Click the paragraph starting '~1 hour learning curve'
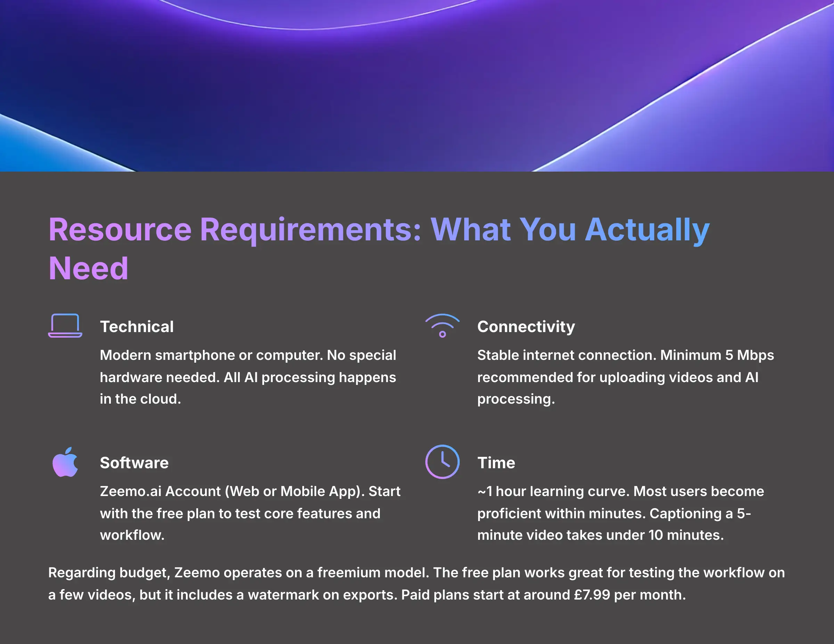834x644 pixels. pos(621,513)
